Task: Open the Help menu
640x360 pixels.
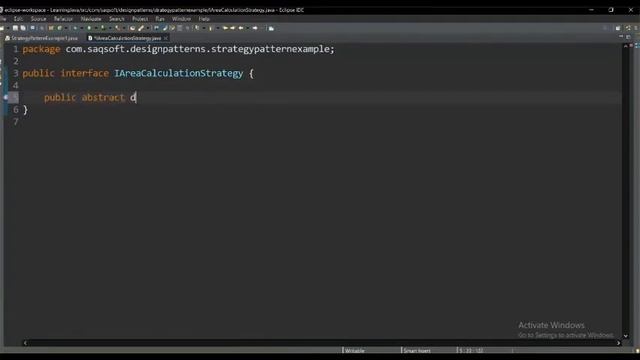Action: 204,19
